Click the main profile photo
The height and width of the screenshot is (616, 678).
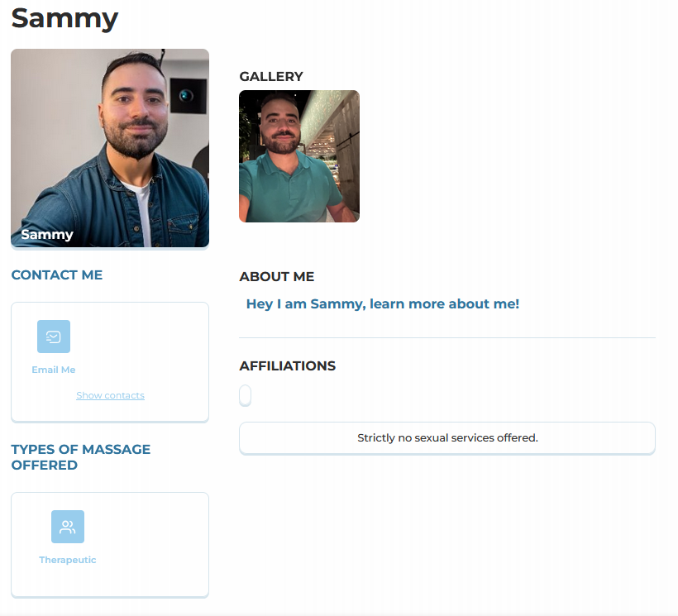(x=110, y=141)
